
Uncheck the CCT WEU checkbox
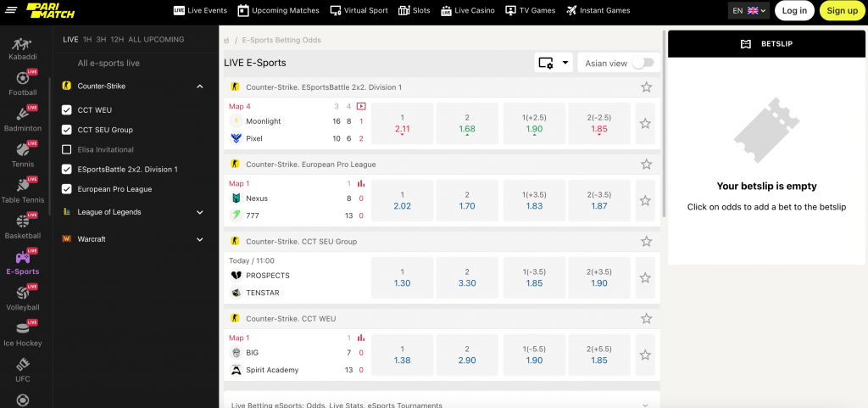click(x=67, y=110)
